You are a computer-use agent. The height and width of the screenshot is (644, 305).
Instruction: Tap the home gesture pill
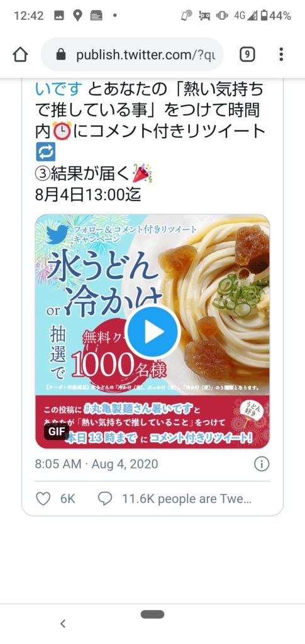coord(152,614)
